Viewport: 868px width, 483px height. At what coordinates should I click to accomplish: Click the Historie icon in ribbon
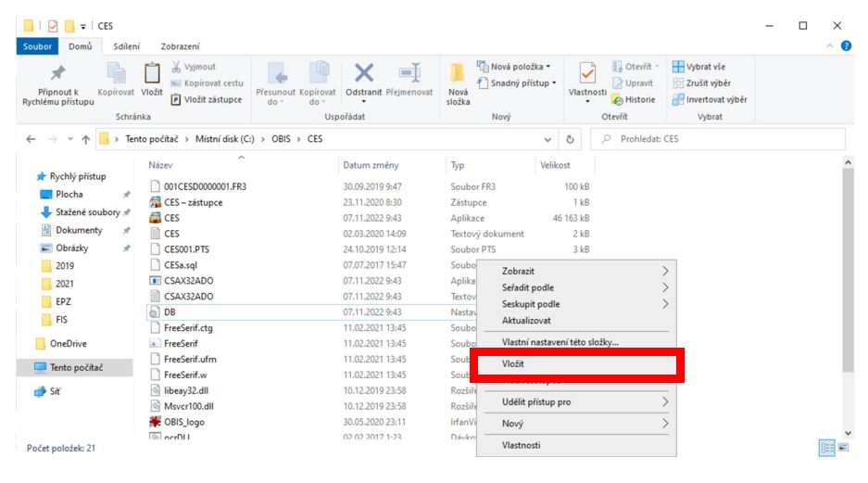point(618,100)
